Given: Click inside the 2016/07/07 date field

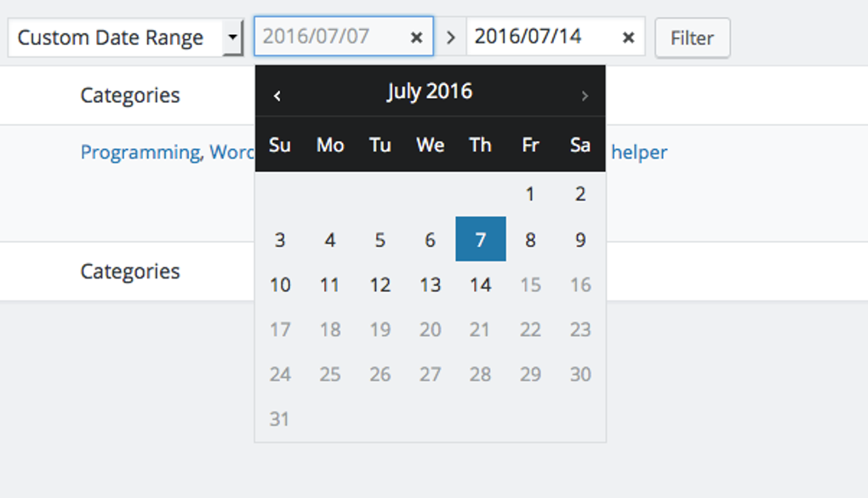Looking at the screenshot, I should click(332, 37).
